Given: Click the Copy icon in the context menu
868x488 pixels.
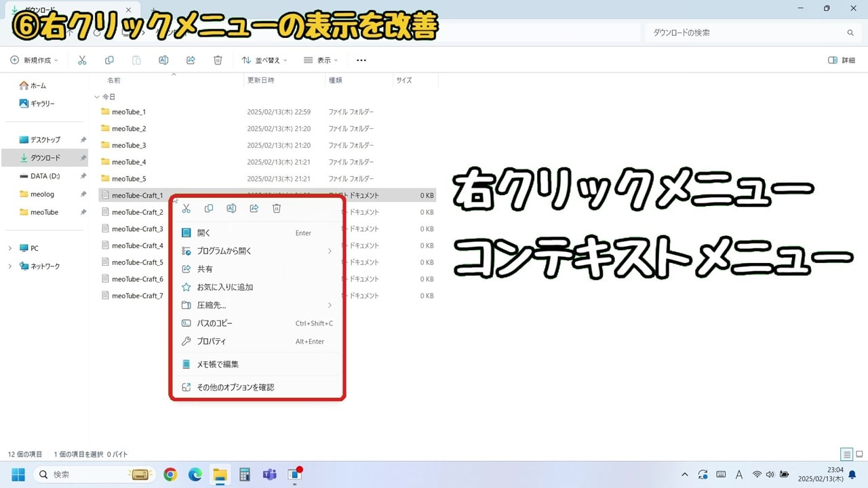Looking at the screenshot, I should [x=209, y=209].
